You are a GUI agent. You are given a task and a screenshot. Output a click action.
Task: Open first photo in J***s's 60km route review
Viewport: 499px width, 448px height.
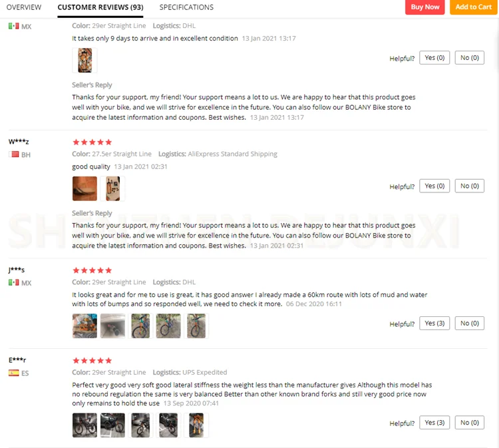84,326
